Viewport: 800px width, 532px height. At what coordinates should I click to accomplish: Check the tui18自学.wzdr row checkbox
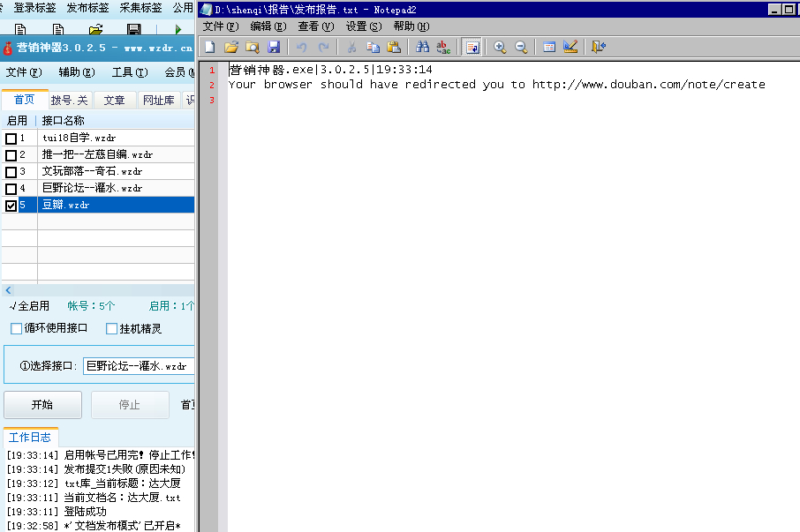click(11, 139)
